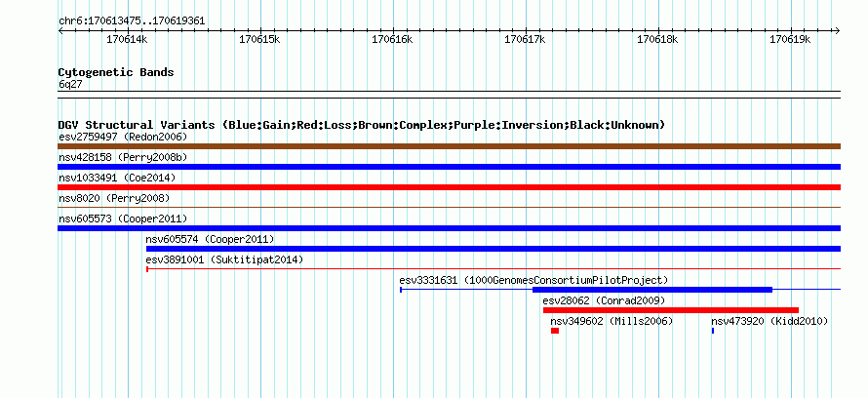This screenshot has height=398, width=868.
Task: Open the esv2759497 (Redon2006) label
Action: click(x=123, y=137)
